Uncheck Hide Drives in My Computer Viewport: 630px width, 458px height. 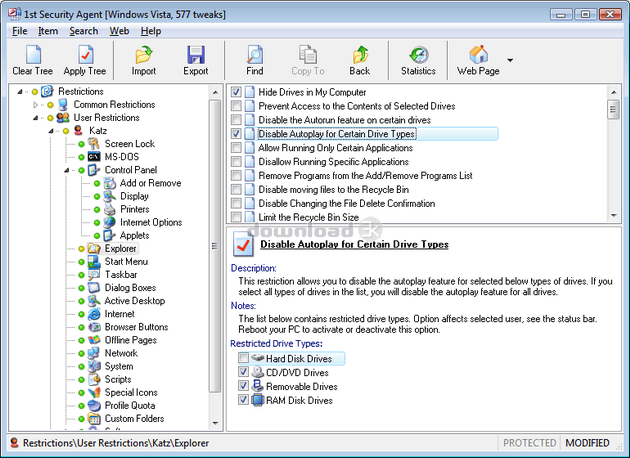236,92
